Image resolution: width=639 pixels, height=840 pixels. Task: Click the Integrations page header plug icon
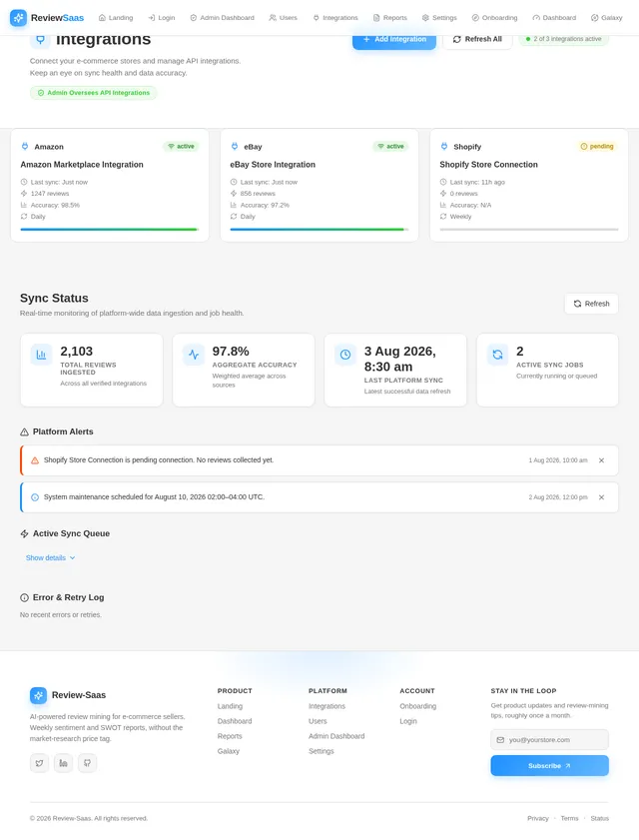40,39
